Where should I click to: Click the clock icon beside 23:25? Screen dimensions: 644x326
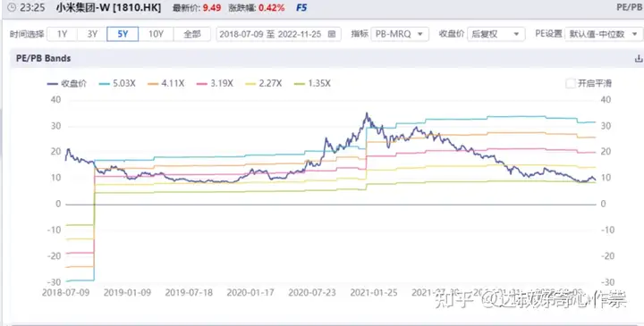(12, 7)
